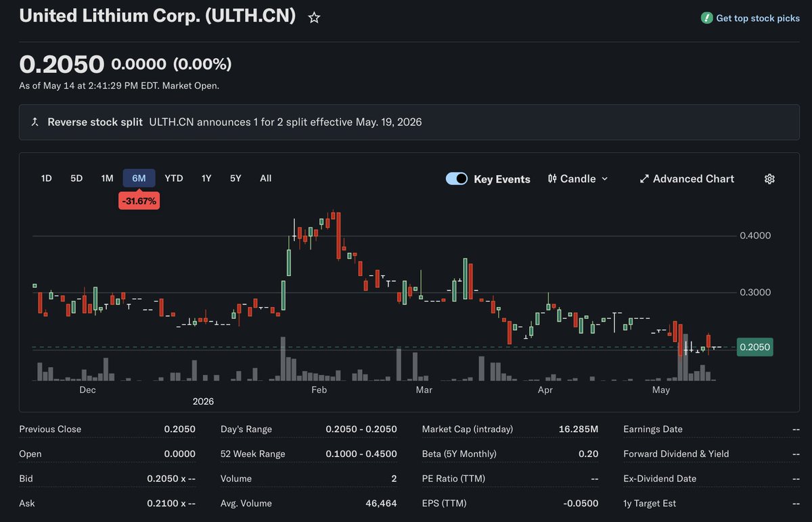Click the Market Cap value 16.285M
Screen dimensions: 812x522
click(x=579, y=429)
